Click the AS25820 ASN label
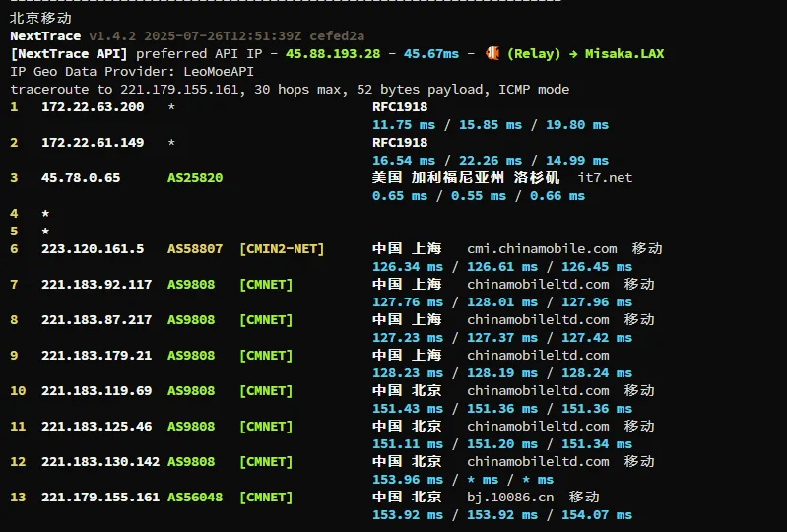787x532 pixels. 195,177
